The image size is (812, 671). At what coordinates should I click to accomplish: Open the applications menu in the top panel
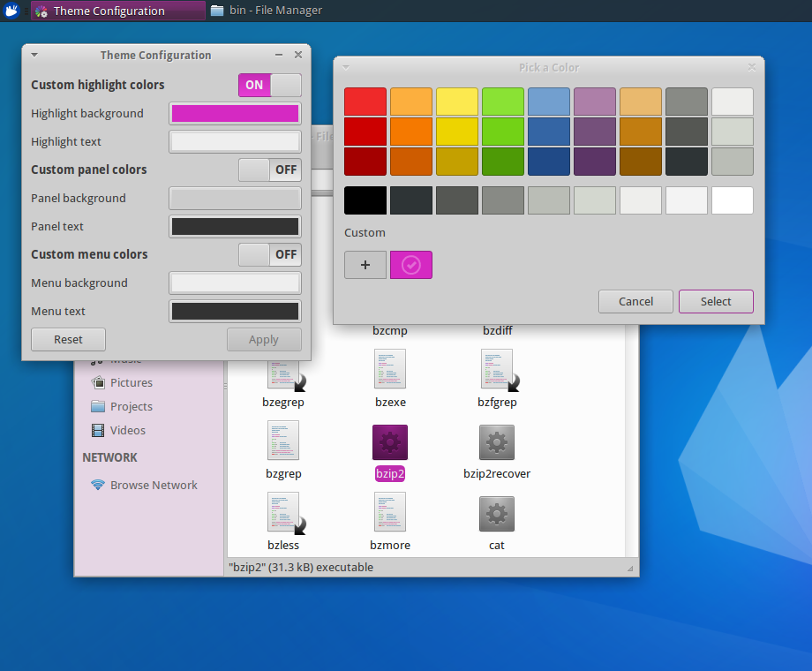[x=11, y=11]
